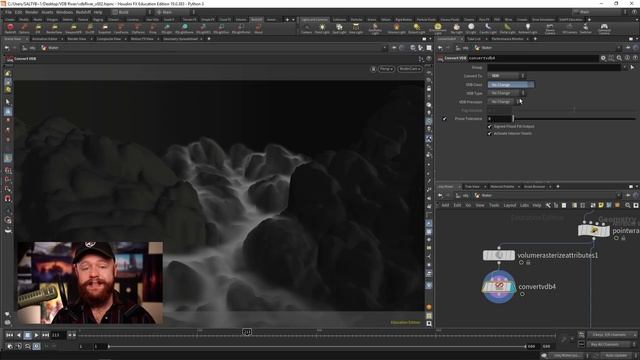The height and width of the screenshot is (360, 640).
Task: Open the Tools menu in network editor
Action: [494, 205]
